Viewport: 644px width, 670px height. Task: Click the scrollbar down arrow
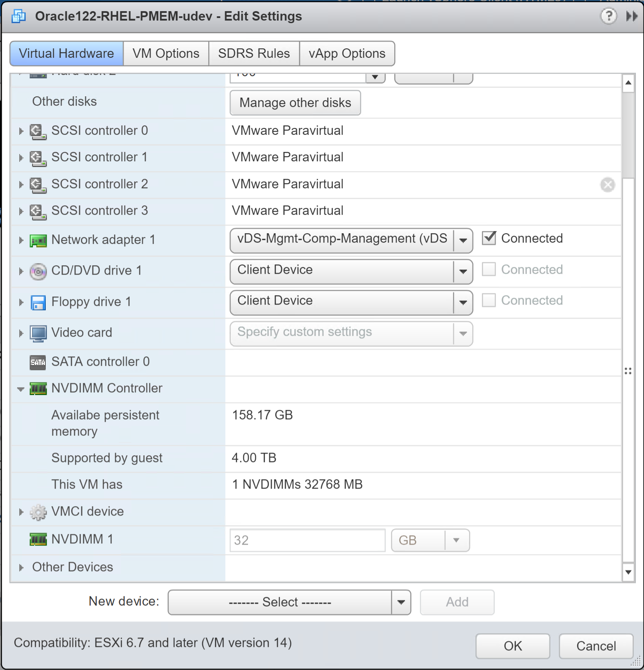(628, 572)
